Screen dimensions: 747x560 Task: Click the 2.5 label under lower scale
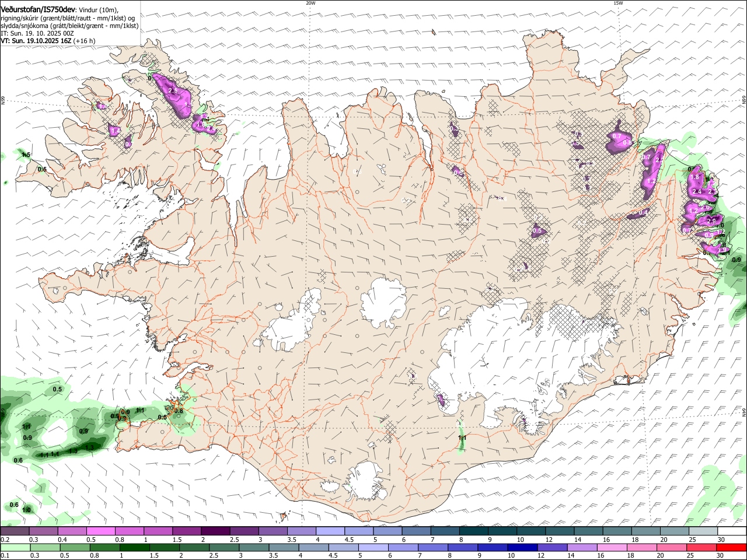pos(214,555)
